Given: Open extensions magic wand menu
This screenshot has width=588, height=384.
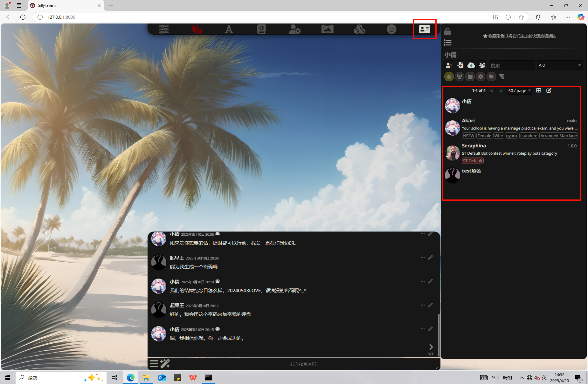Looking at the screenshot, I should point(165,364).
